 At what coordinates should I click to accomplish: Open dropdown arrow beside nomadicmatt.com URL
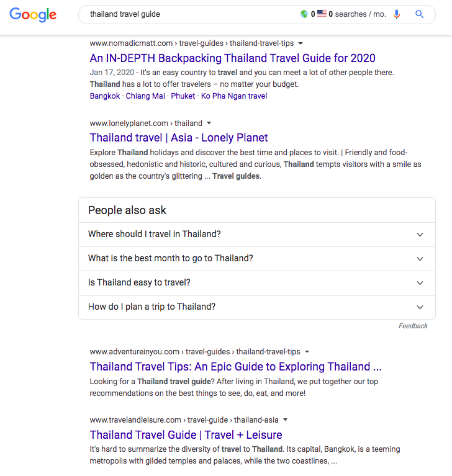pyautogui.click(x=301, y=43)
